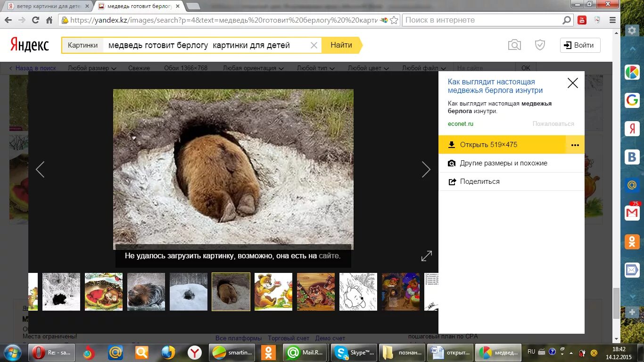Click the Пожаловаться report link
644x362 pixels.
(553, 124)
